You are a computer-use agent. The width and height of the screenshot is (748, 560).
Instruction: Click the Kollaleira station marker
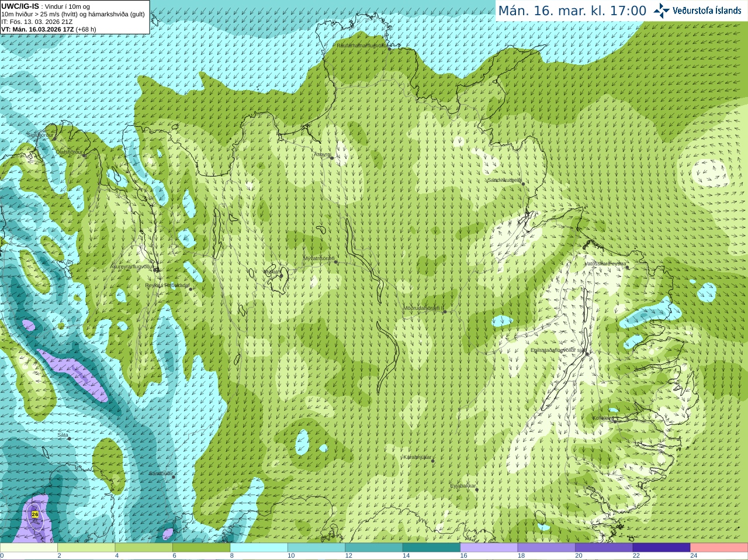click(615, 420)
